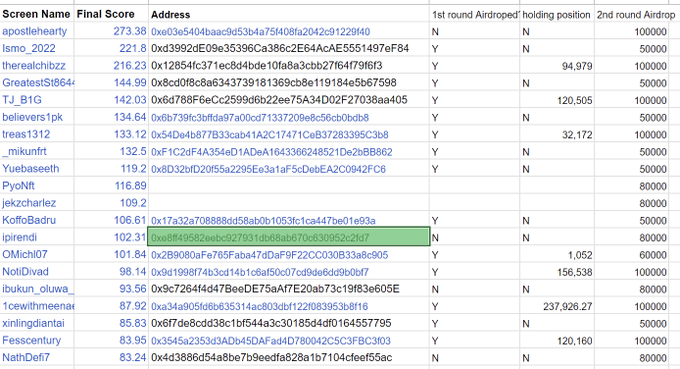Screen dimensions: 680x369
Task: Open address link starting 0xa34a905fd6b6
Action: pyautogui.click(x=259, y=307)
